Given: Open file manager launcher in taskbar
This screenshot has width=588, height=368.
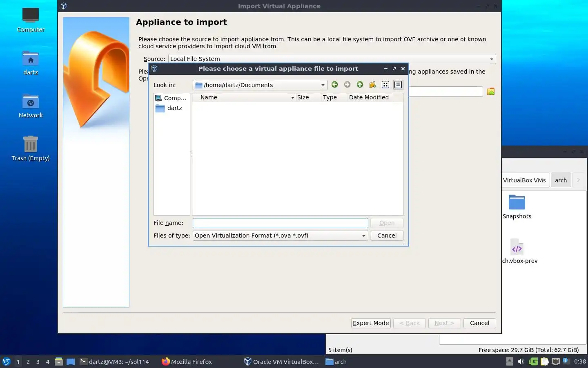Looking at the screenshot, I should [x=59, y=361].
